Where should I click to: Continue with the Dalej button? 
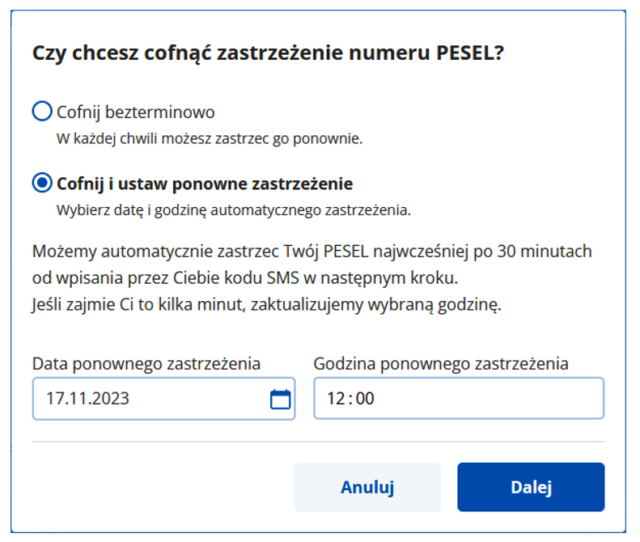pos(531,487)
